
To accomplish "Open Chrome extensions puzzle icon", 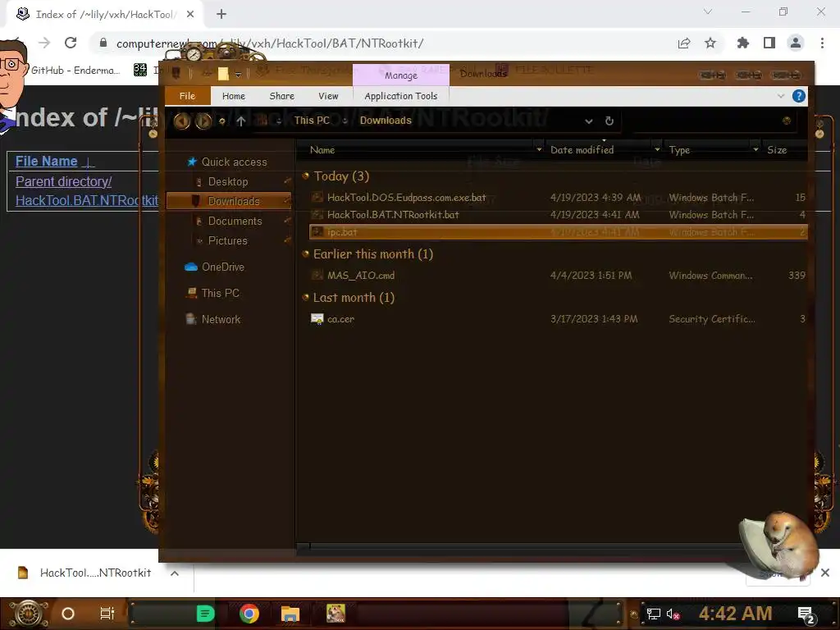I will 743,43.
